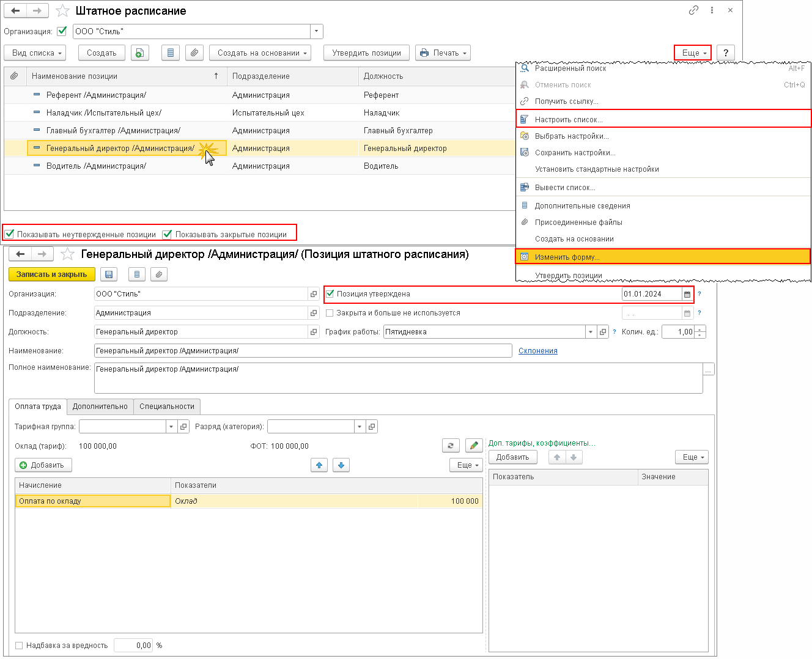Viewport: 812px width, 659px height.
Task: Click Записать и закрыть button
Action: click(x=52, y=274)
